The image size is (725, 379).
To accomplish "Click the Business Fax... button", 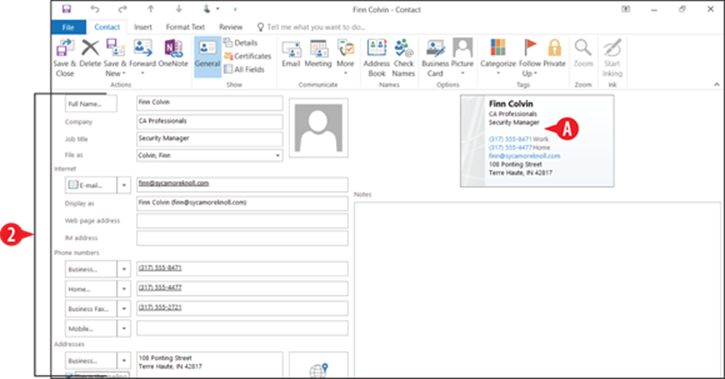I will point(91,309).
